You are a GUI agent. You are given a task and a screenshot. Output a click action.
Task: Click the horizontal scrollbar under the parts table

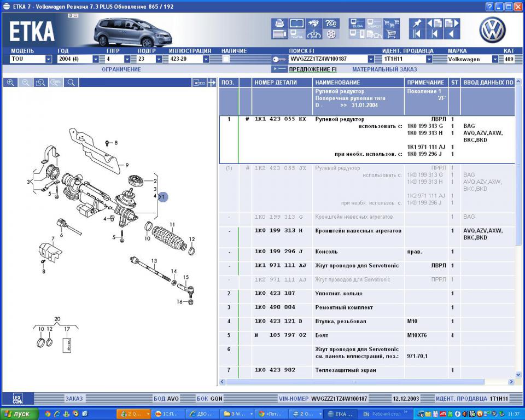(x=355, y=382)
